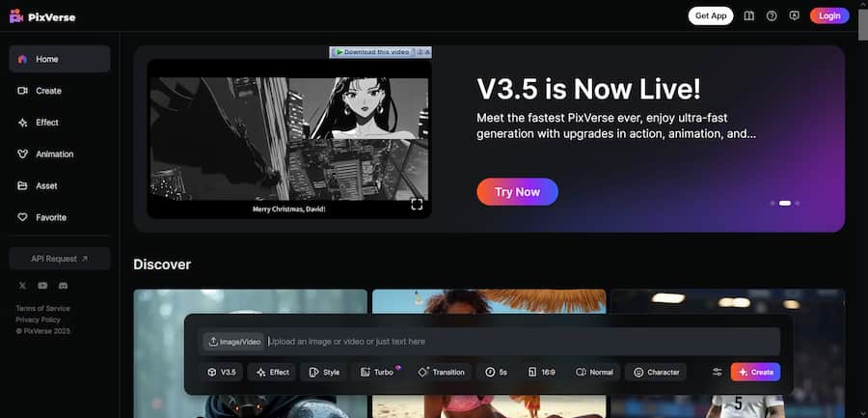Screen dimensions: 868x418
Task: Click the Download this video overlay
Action: click(x=380, y=52)
